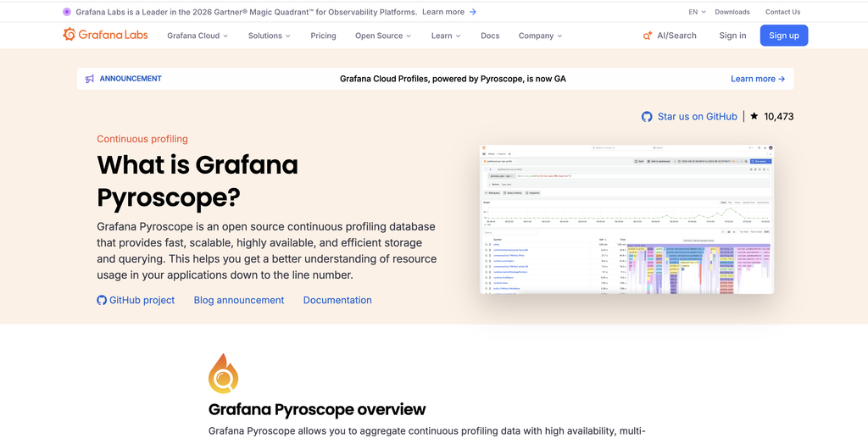Open the Contact Us link
The image size is (868, 438).
pyautogui.click(x=782, y=12)
